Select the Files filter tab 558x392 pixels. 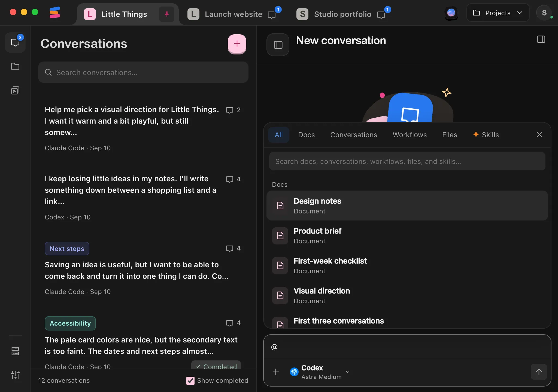pos(450,135)
